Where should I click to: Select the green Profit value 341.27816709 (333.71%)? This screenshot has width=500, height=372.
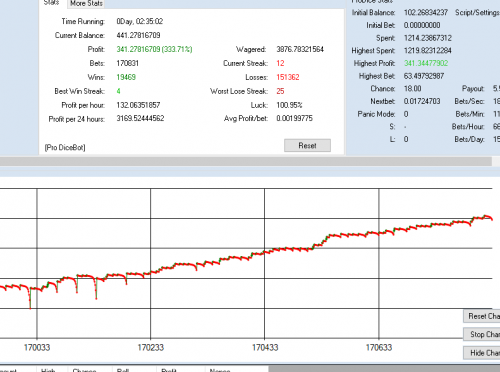click(x=154, y=49)
